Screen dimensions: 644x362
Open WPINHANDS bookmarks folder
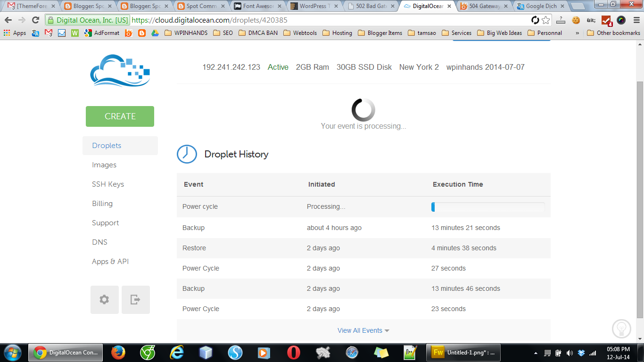click(186, 33)
